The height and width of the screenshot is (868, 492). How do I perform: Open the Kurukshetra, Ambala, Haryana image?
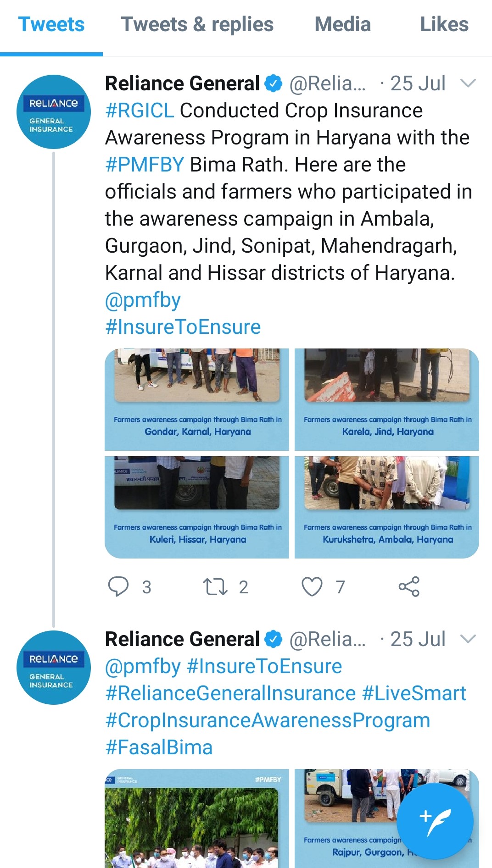tap(387, 507)
